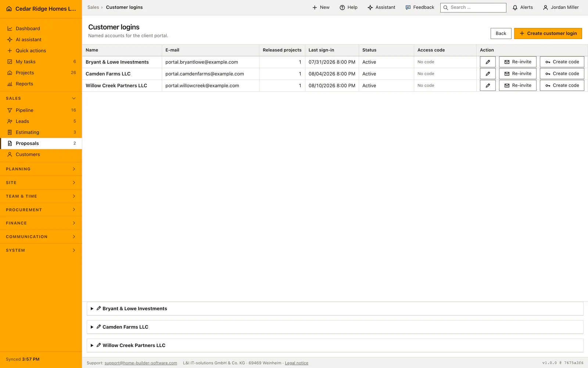Screen dimensions: 588x368
Task: Open Projects in the sidebar
Action: pyautogui.click(x=41, y=72)
